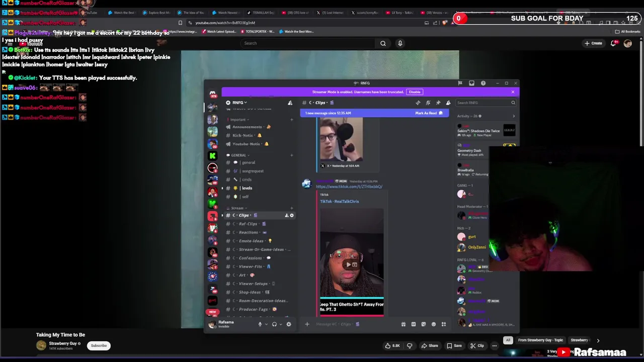
Task: Open gift icon in message bar
Action: point(403,324)
